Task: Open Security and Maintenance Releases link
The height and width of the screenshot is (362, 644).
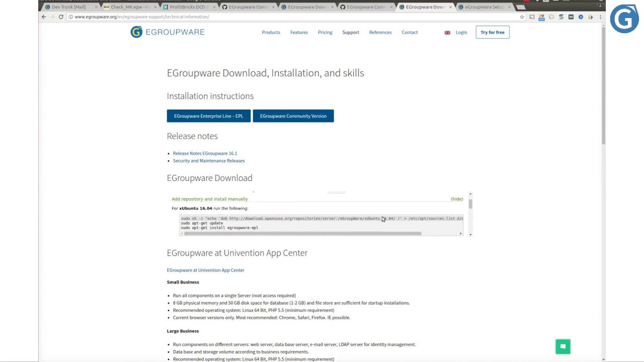Action: point(209,161)
